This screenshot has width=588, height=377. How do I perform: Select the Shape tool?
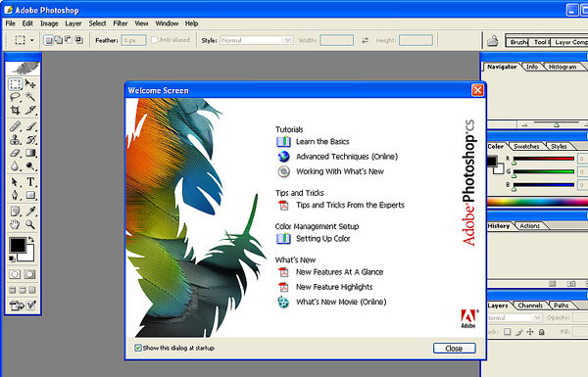[x=30, y=195]
